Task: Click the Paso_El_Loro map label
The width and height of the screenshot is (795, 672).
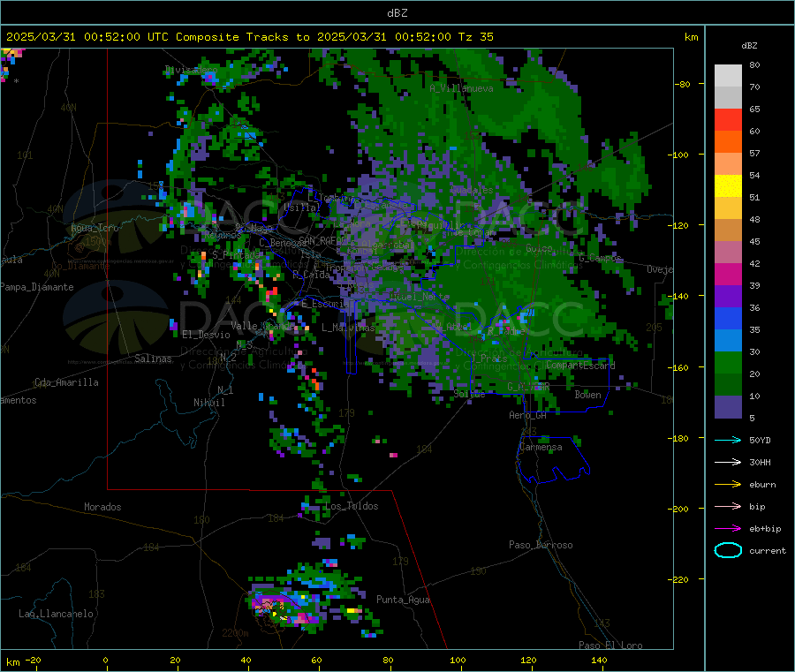Action: [610, 646]
